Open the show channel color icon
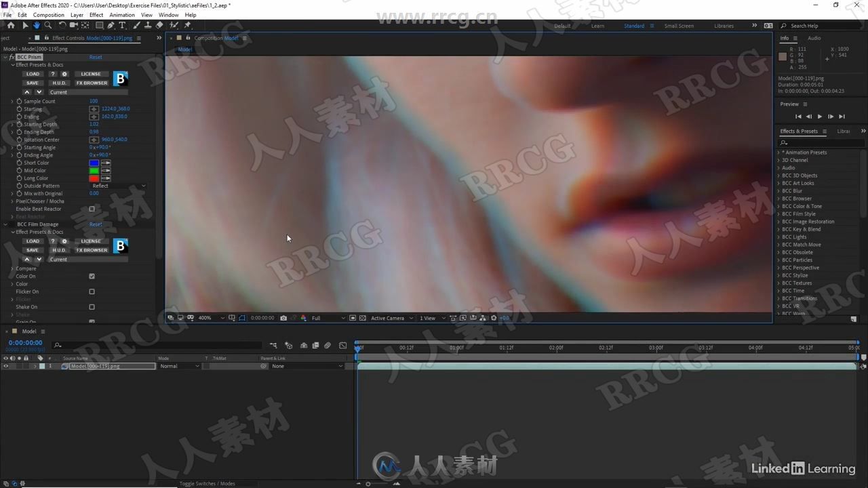 tap(303, 318)
